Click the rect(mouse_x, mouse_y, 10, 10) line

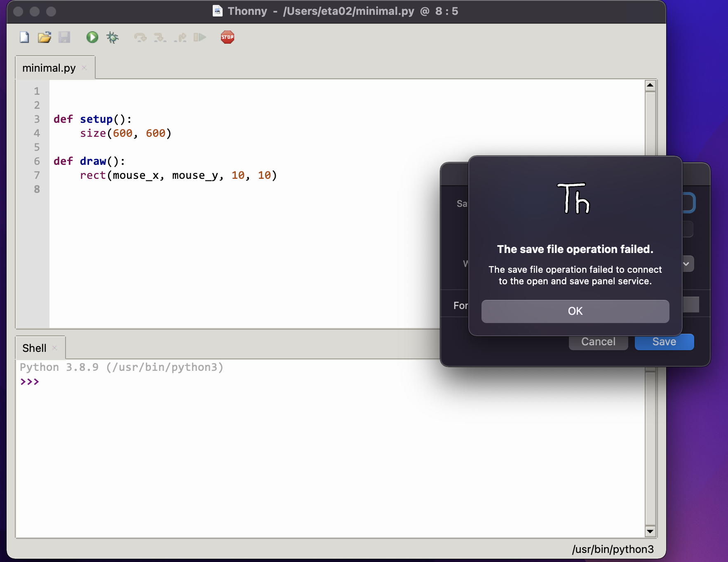point(178,175)
